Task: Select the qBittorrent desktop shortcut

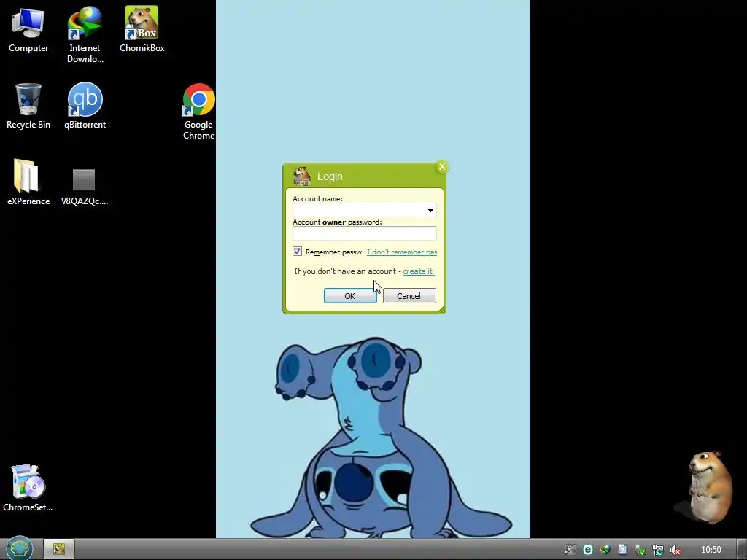Action: point(85,106)
